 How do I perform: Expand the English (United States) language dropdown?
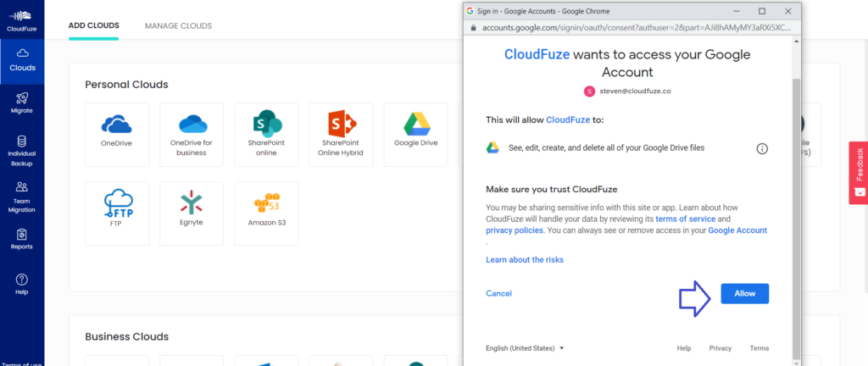point(525,348)
